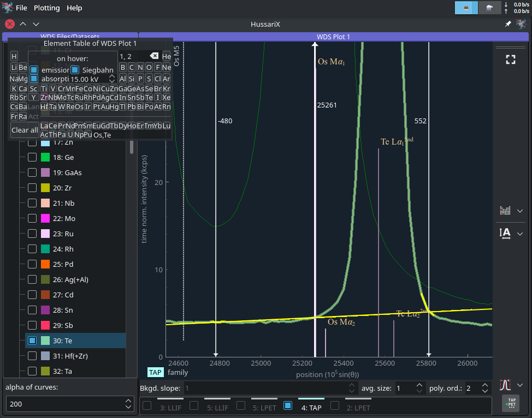The width and height of the screenshot is (532, 418).
Task: Enable the 3: LLIF spectrometer checkbox
Action: [x=147, y=405]
